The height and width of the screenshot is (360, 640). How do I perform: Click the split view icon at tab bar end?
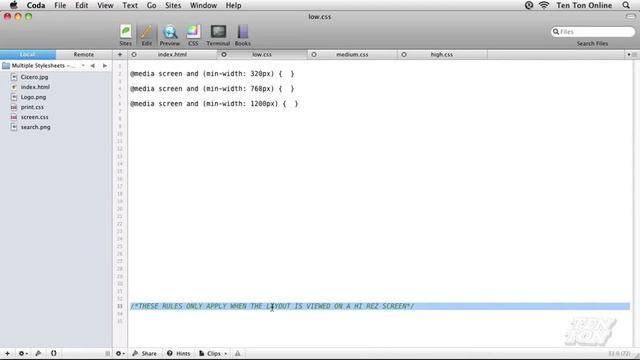pyautogui.click(x=635, y=55)
